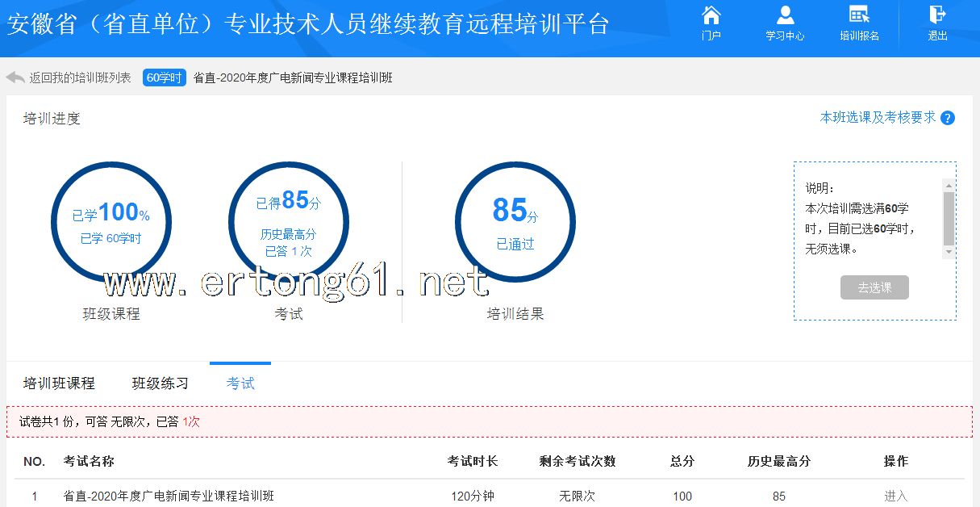Viewport: 980px width, 507px height.
Task: Go to 学习中心 user icon
Action: click(x=785, y=16)
